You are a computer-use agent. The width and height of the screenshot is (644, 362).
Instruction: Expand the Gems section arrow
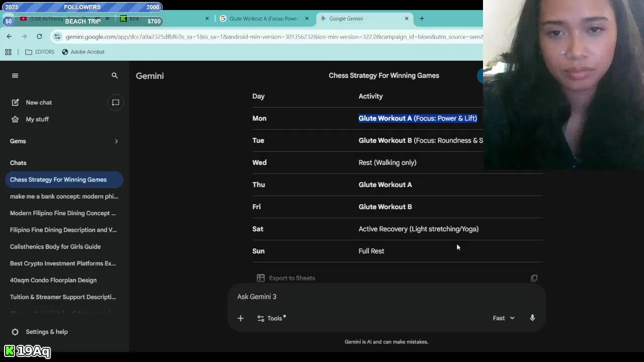(116, 141)
